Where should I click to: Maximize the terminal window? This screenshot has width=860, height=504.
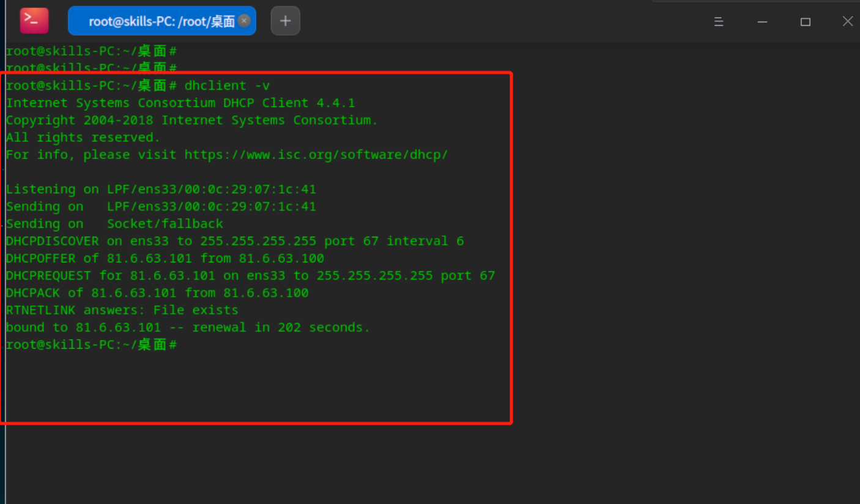coord(806,21)
